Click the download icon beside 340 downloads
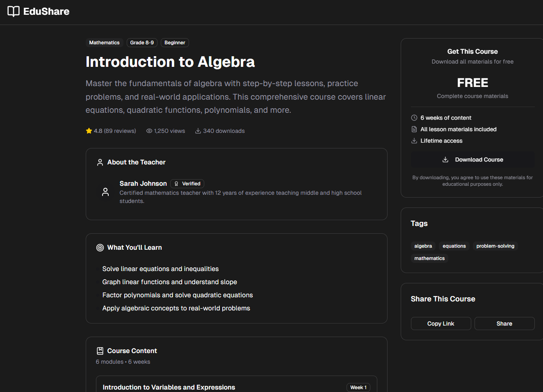Image resolution: width=543 pixels, height=392 pixels. (198, 131)
